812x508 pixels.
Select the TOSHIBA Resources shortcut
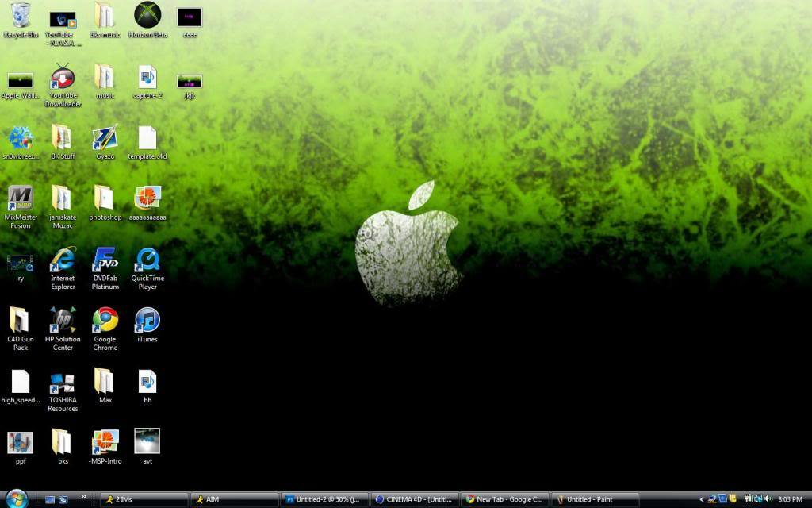click(x=63, y=383)
